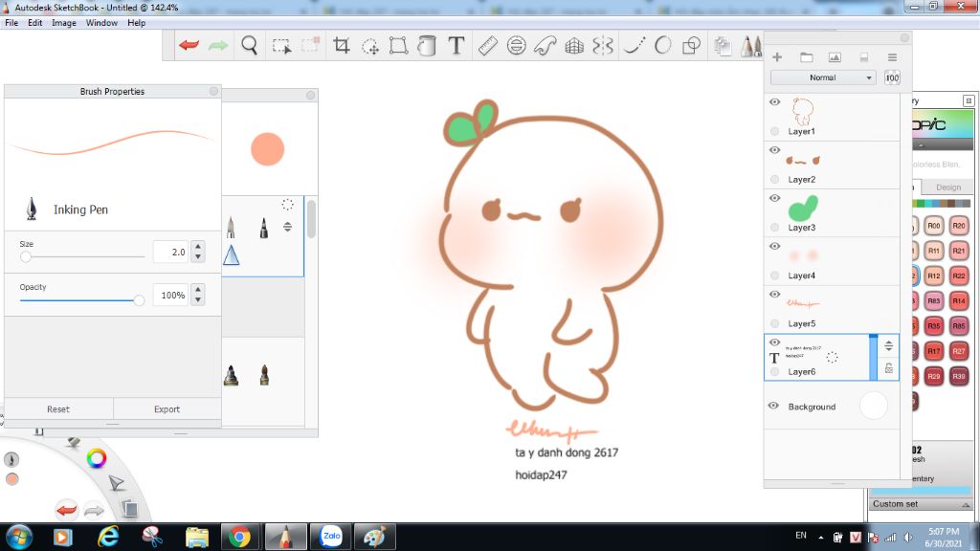Pick the Flood Fill bucket tool
Image resolution: width=980 pixels, height=551 pixels.
click(427, 46)
